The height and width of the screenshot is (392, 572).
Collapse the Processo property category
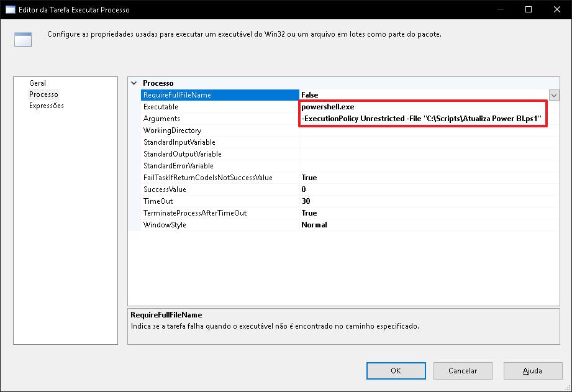tap(134, 83)
